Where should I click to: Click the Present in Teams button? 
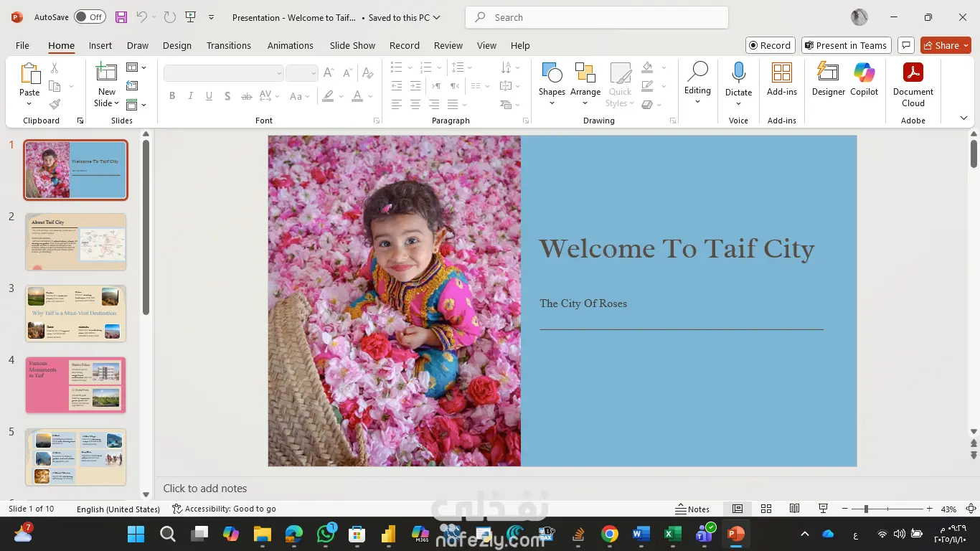[x=846, y=45]
